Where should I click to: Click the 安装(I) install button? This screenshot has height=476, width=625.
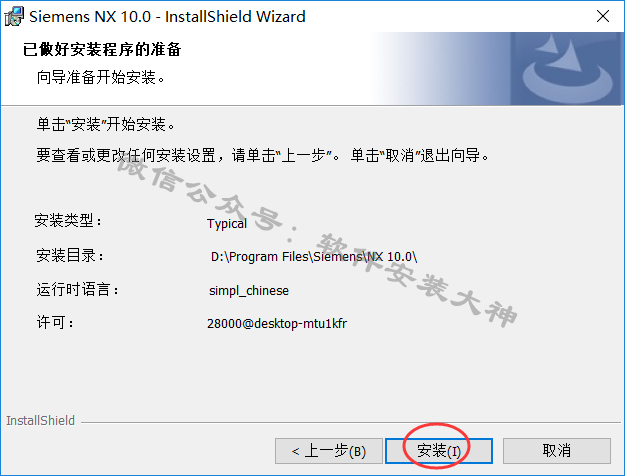[439, 451]
